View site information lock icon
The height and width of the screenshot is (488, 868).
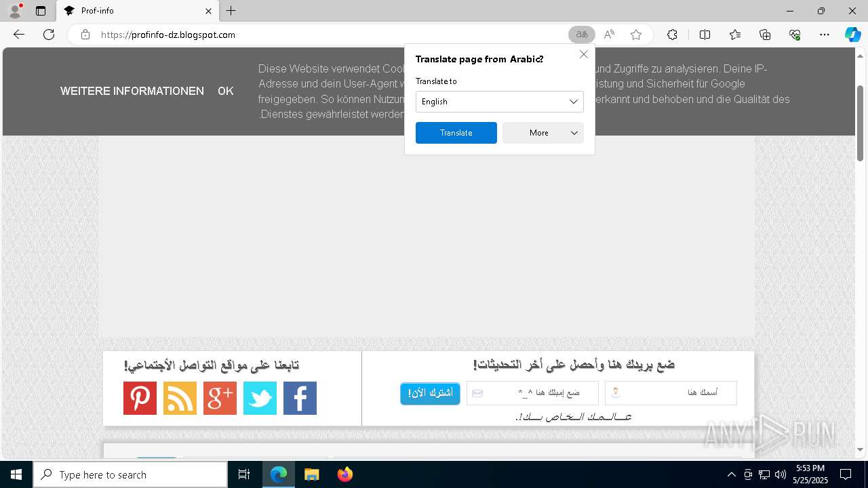pos(85,35)
